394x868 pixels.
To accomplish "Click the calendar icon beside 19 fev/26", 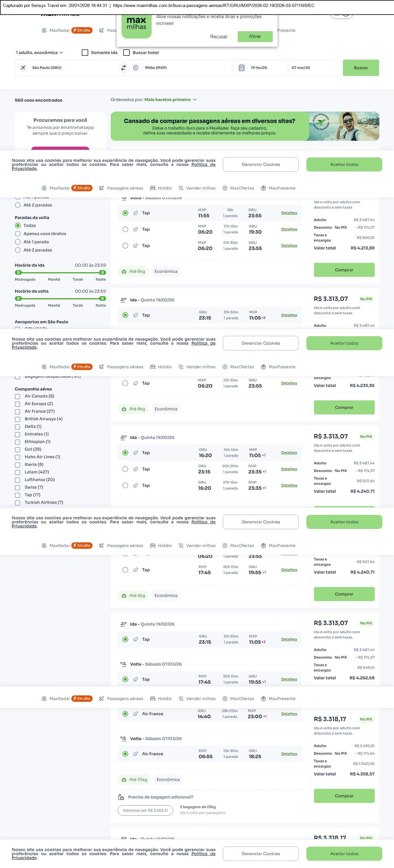I will [242, 68].
